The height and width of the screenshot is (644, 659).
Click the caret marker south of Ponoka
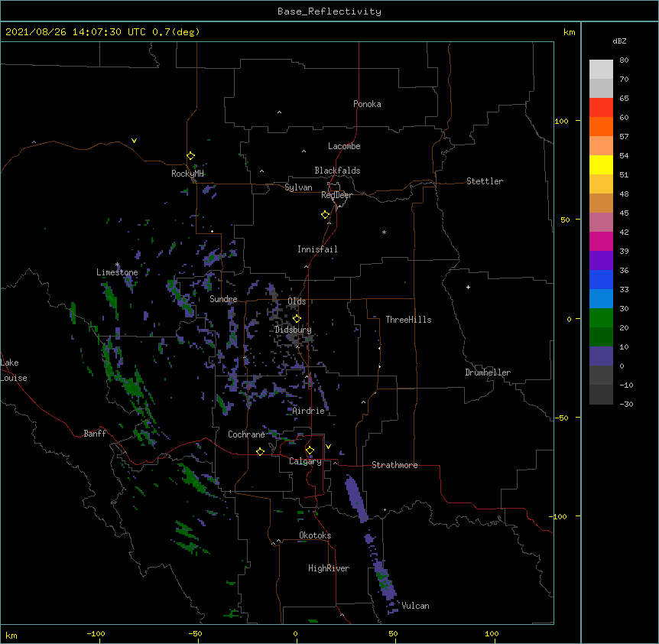pos(279,112)
